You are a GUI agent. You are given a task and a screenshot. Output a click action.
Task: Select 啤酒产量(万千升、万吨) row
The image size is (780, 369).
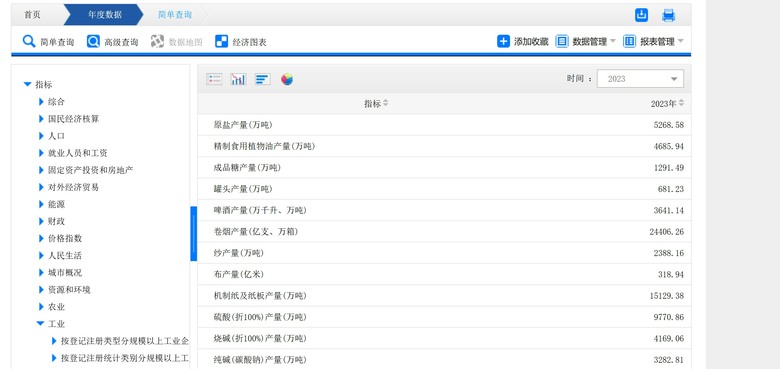[x=444, y=210]
